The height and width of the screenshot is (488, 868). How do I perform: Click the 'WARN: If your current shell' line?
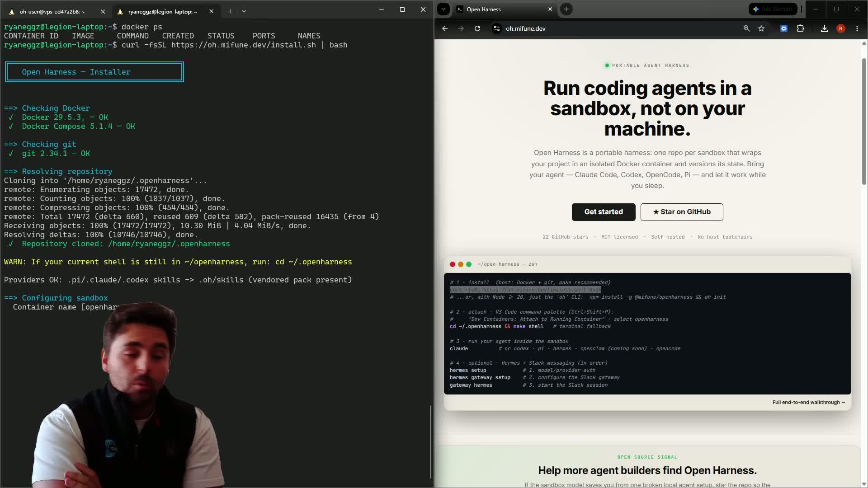click(178, 262)
